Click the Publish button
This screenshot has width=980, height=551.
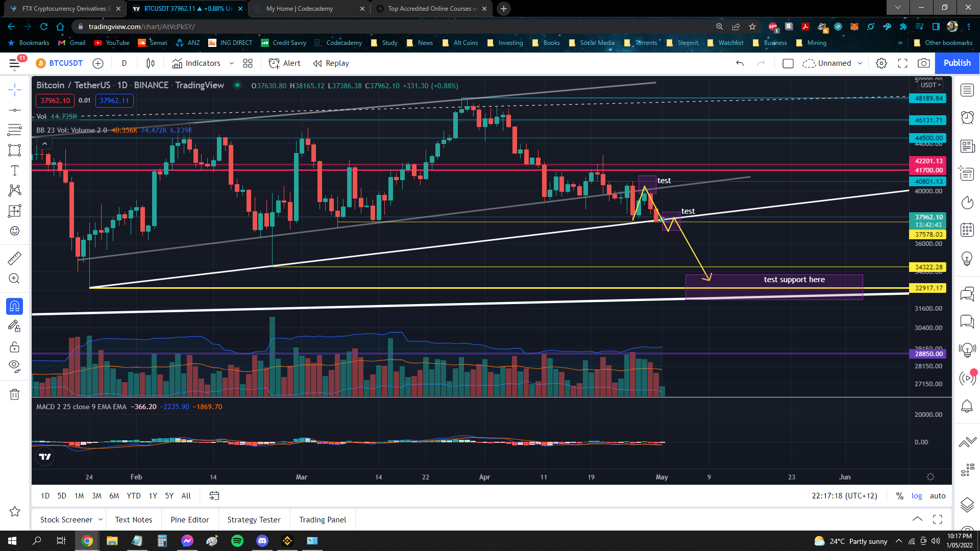tap(957, 63)
